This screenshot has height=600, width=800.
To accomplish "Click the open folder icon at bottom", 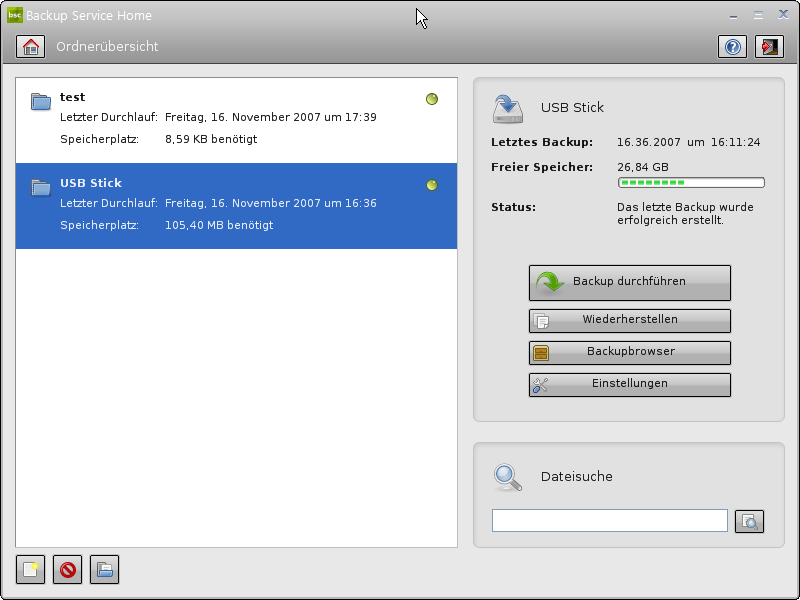I will 105,570.
